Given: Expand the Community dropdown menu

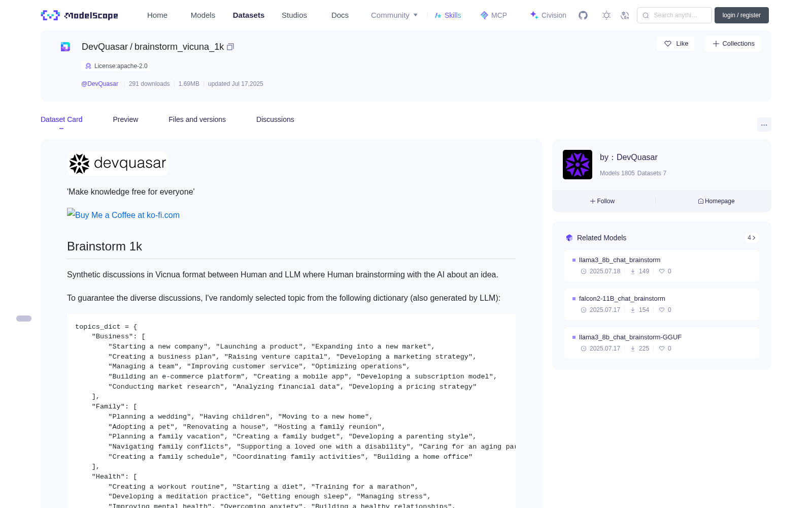Looking at the screenshot, I should tap(394, 15).
